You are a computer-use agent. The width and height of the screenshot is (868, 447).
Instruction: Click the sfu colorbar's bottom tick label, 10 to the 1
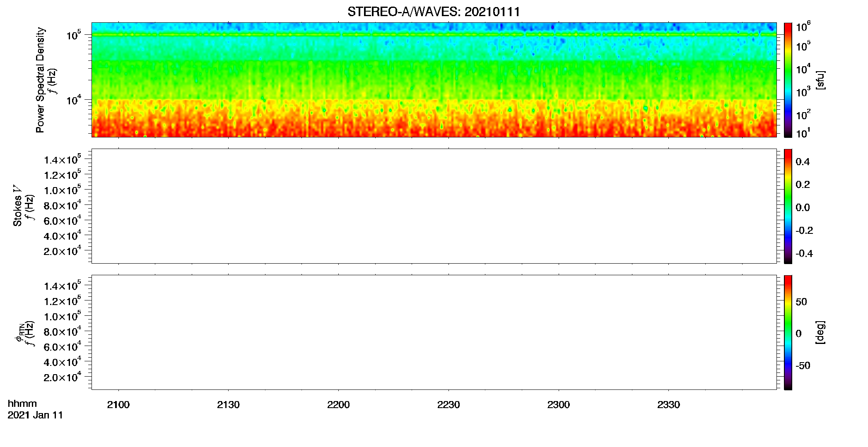click(803, 133)
